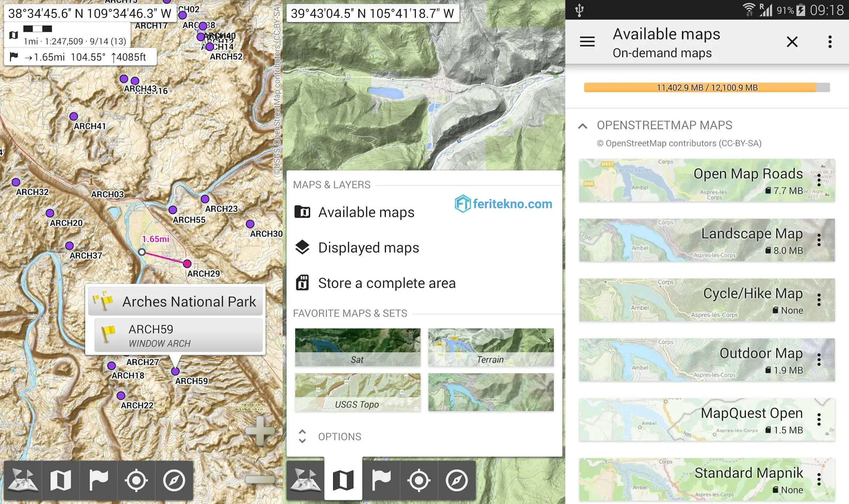Open options for Cycle/Hike Map
Viewport: 849px width, 504px height.
tap(819, 300)
